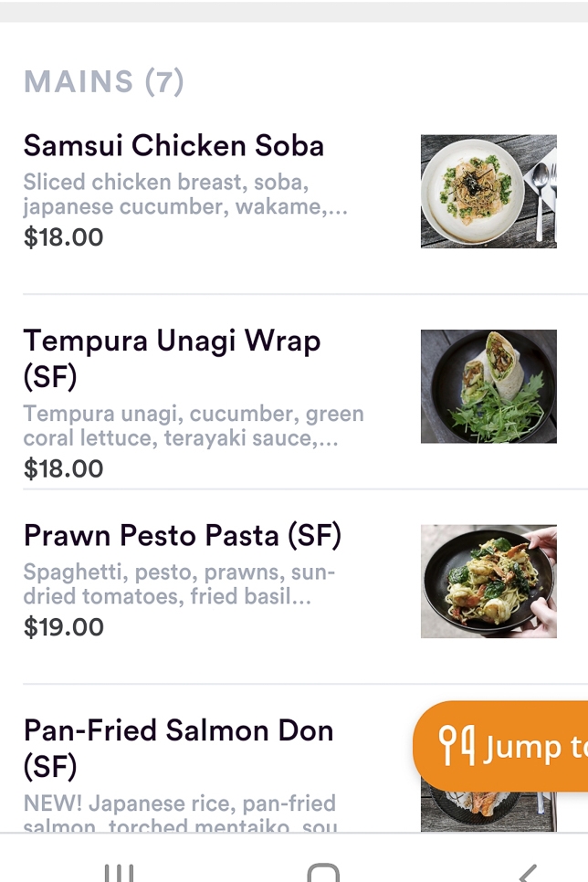Tap the Tempura Unagi Wrap ingredients description
Screen dimensions: 588x882
(x=193, y=425)
